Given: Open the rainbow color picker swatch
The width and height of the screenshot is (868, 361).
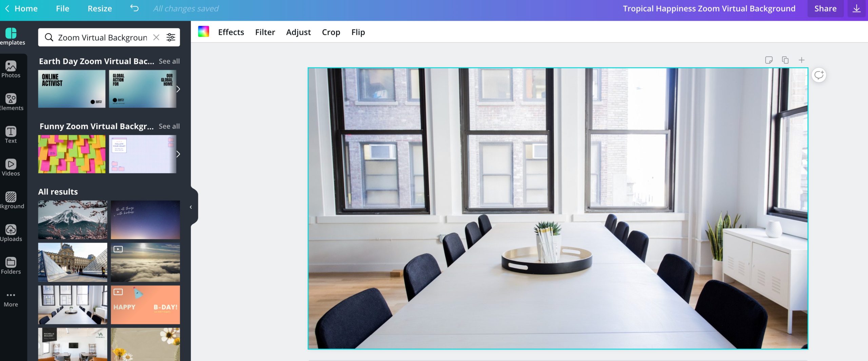Looking at the screenshot, I should point(203,32).
